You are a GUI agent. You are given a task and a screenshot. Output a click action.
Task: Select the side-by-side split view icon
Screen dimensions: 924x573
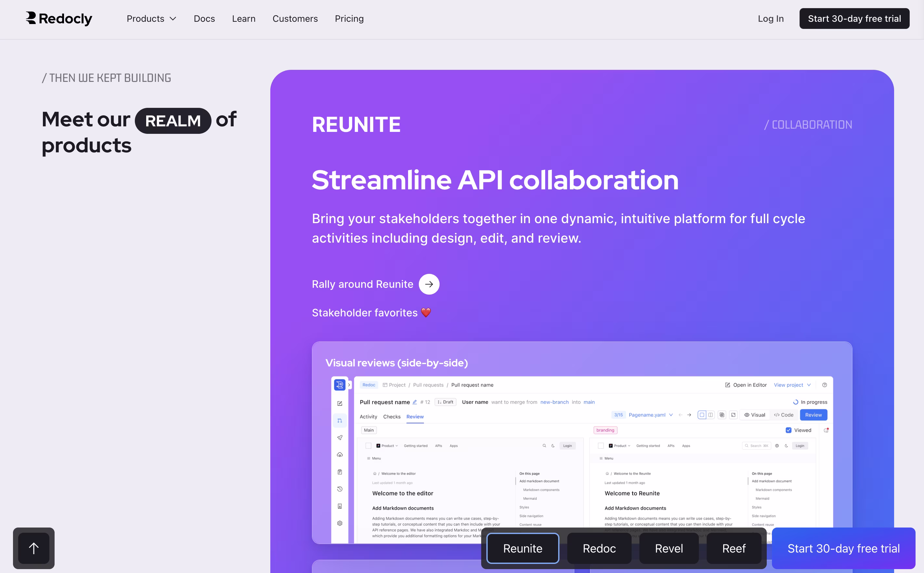pyautogui.click(x=711, y=415)
